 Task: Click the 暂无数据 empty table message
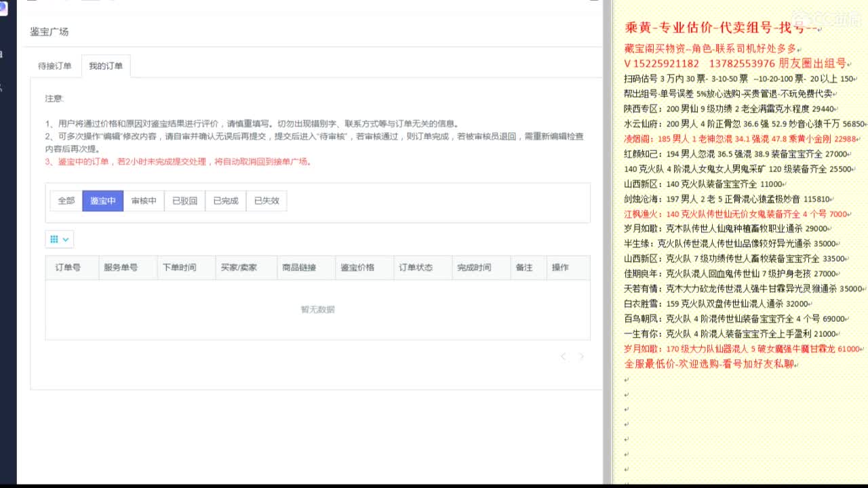pos(317,310)
